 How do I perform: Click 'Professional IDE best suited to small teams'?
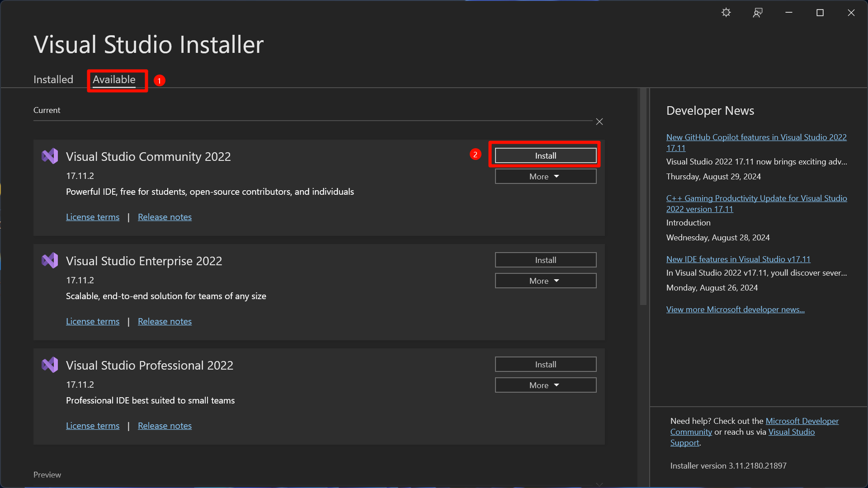(x=150, y=400)
